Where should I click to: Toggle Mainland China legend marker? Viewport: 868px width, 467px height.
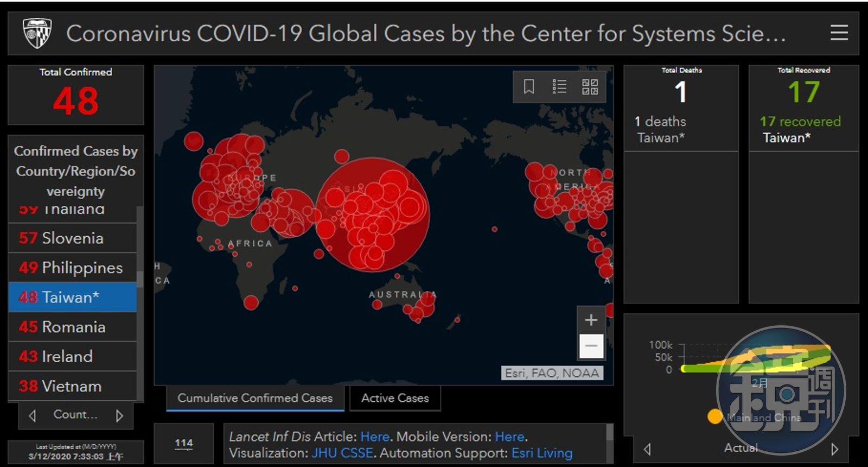(x=715, y=416)
